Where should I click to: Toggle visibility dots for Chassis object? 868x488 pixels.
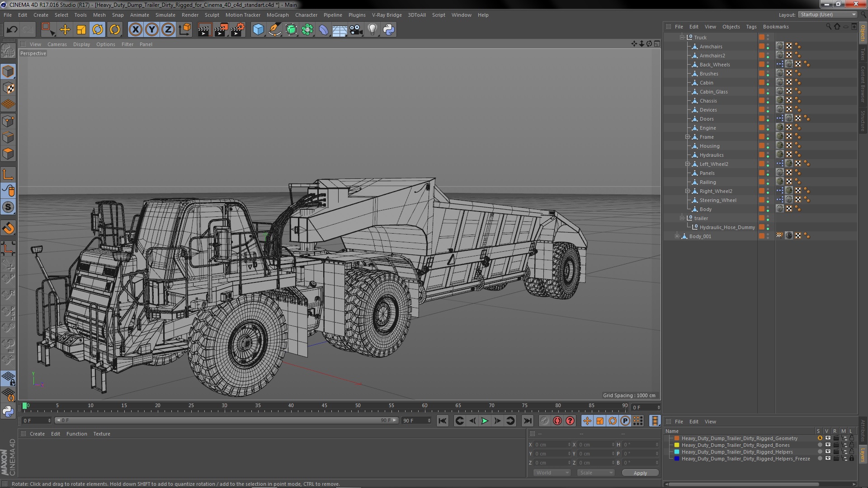(x=768, y=101)
